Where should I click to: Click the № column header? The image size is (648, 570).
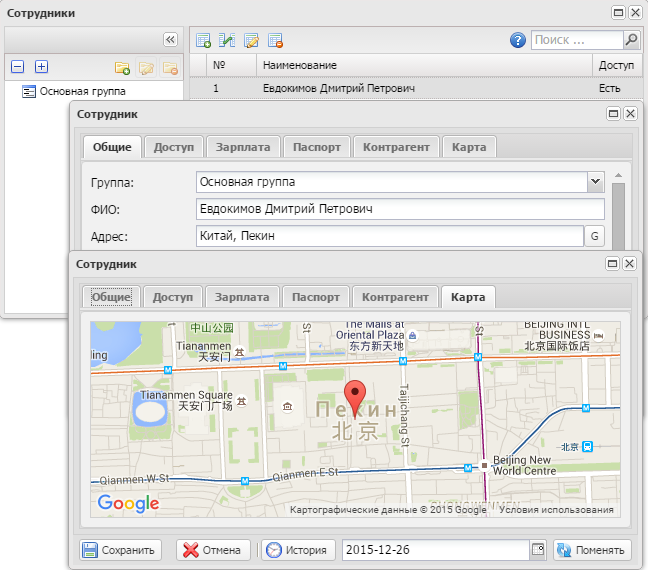click(x=231, y=65)
